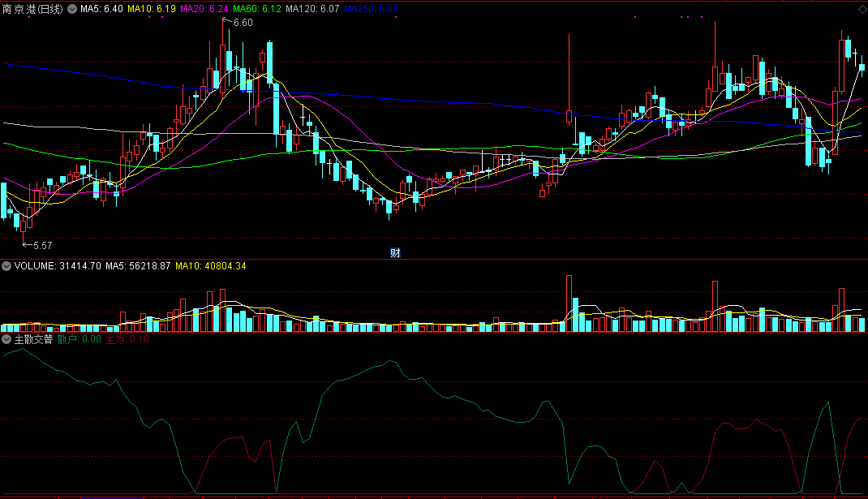This screenshot has height=499, width=868.
Task: Expand the 主散交替 indicator menu arrow
Action: pyautogui.click(x=6, y=339)
